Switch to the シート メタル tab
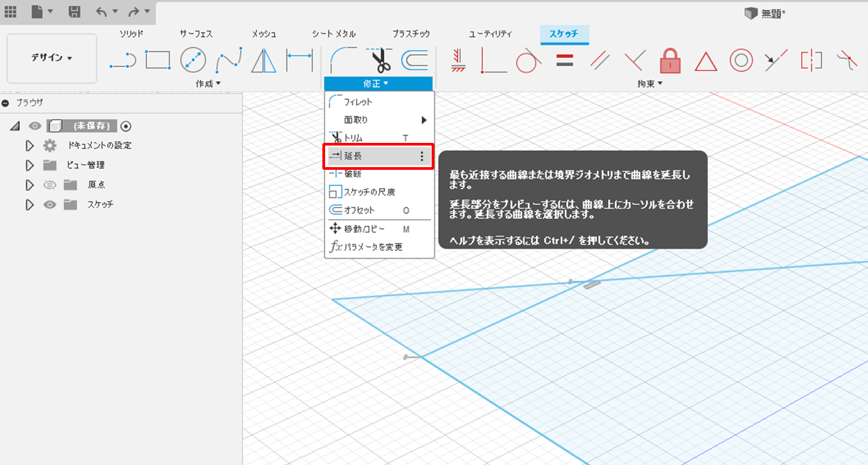 point(334,34)
